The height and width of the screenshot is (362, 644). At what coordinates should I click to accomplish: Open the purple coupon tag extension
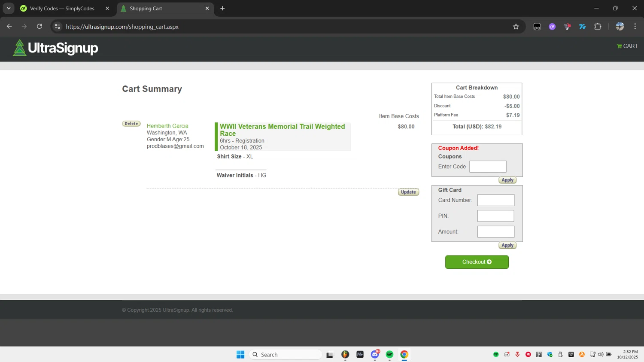(552, 27)
